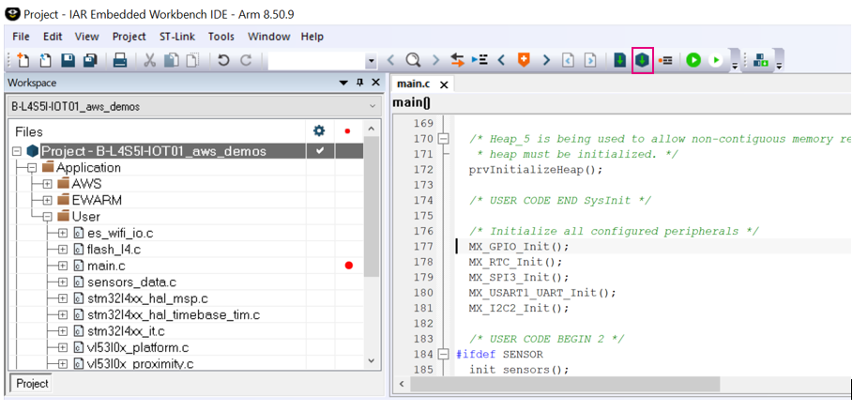Jump to the previous bookmark
Screen dimensions: 868x412
click(501, 60)
